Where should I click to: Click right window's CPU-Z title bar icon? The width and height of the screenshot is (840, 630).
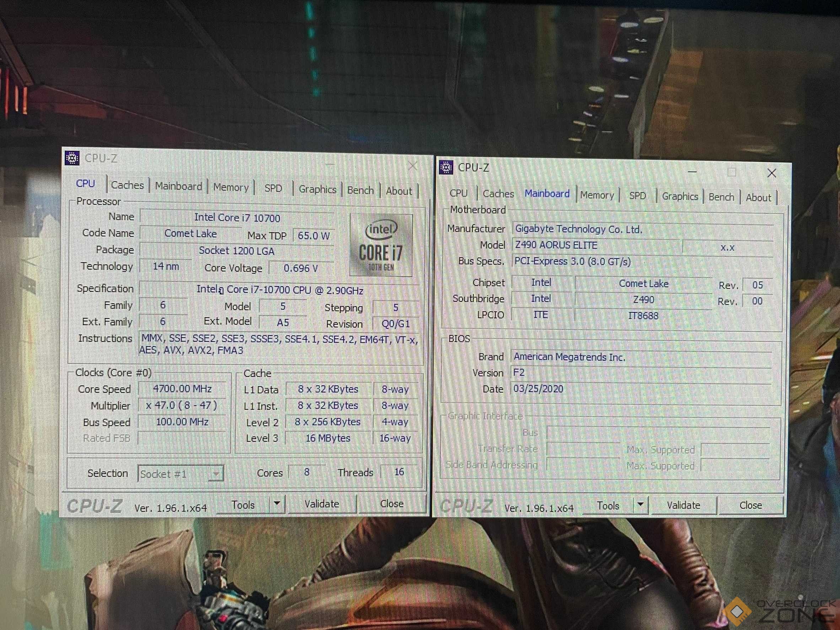pyautogui.click(x=446, y=167)
